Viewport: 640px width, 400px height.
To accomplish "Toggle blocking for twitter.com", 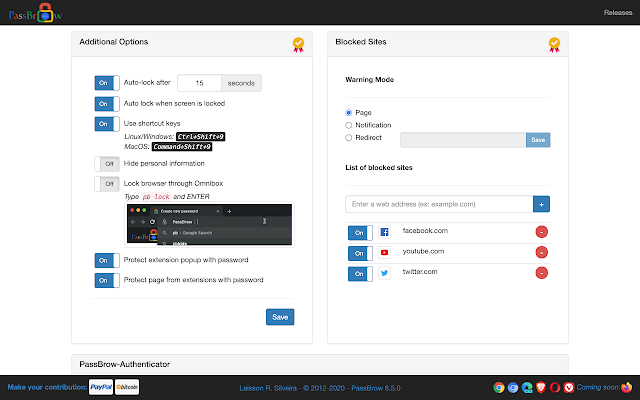I will (360, 273).
